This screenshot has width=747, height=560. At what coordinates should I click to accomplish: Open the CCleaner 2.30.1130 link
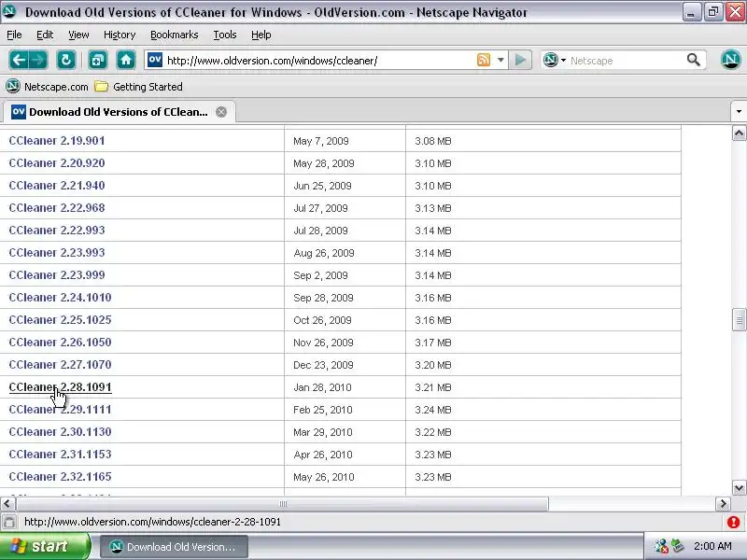tap(60, 431)
